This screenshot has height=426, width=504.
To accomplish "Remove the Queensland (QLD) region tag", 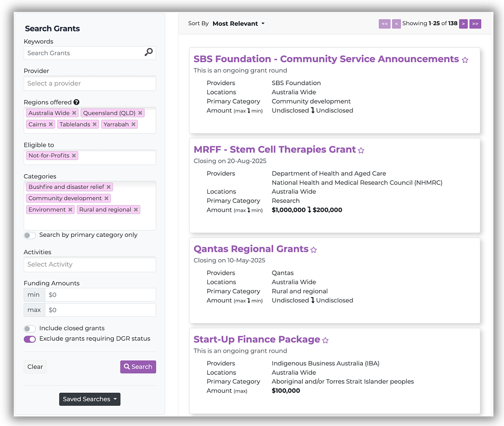I will click(140, 113).
